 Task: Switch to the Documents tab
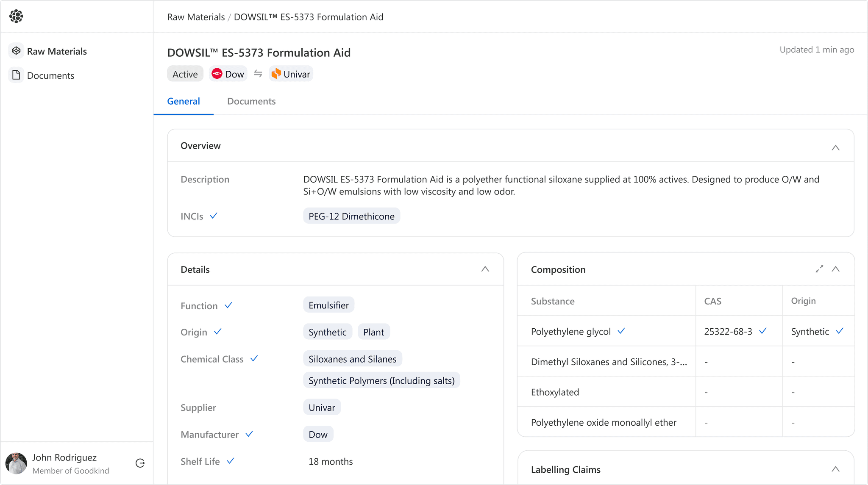(251, 101)
